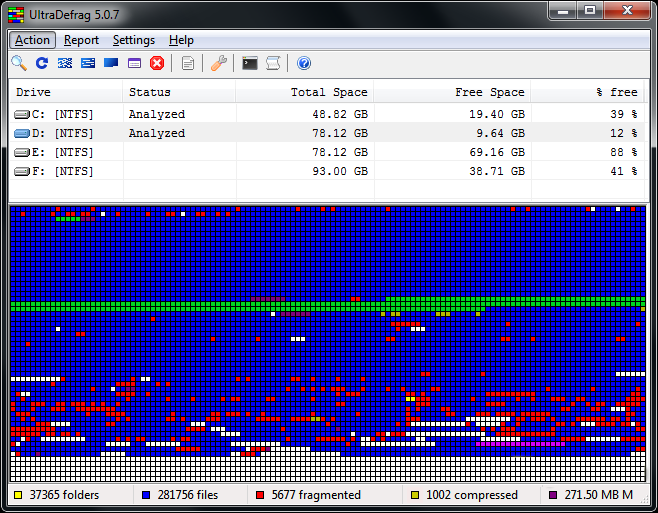The width and height of the screenshot is (658, 513).
Task: Click the red Stop icon
Action: pyautogui.click(x=157, y=63)
